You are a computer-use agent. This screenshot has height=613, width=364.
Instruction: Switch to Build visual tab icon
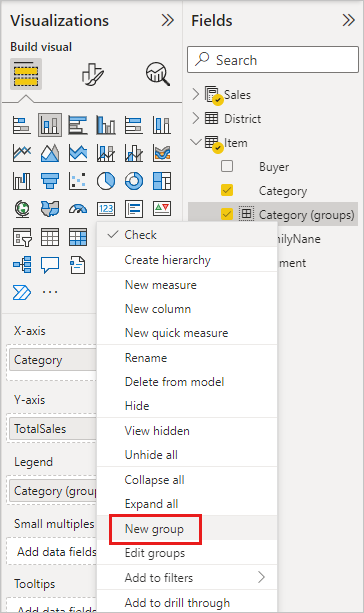coord(26,74)
